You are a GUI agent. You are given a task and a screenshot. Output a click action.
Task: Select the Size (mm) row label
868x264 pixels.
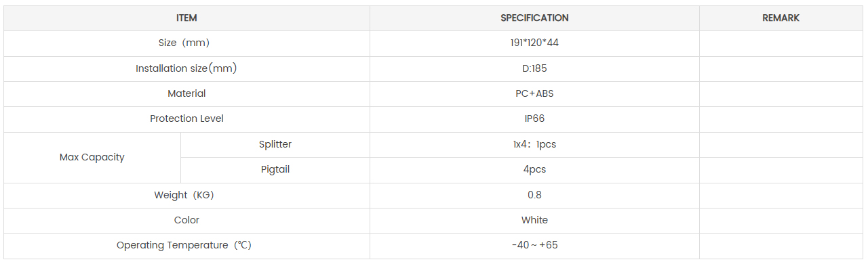pos(184,43)
